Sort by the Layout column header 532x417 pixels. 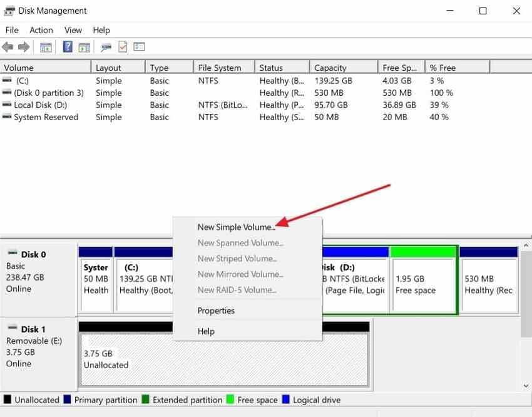(x=118, y=68)
